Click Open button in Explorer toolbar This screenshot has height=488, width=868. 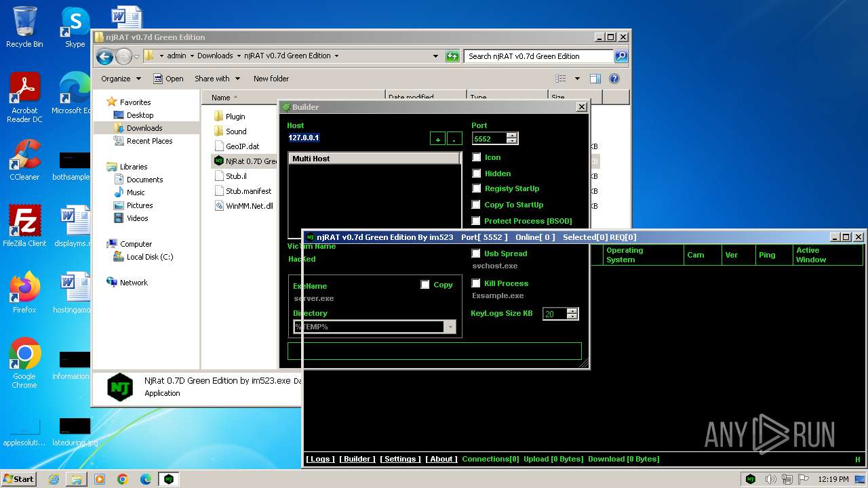(168, 79)
